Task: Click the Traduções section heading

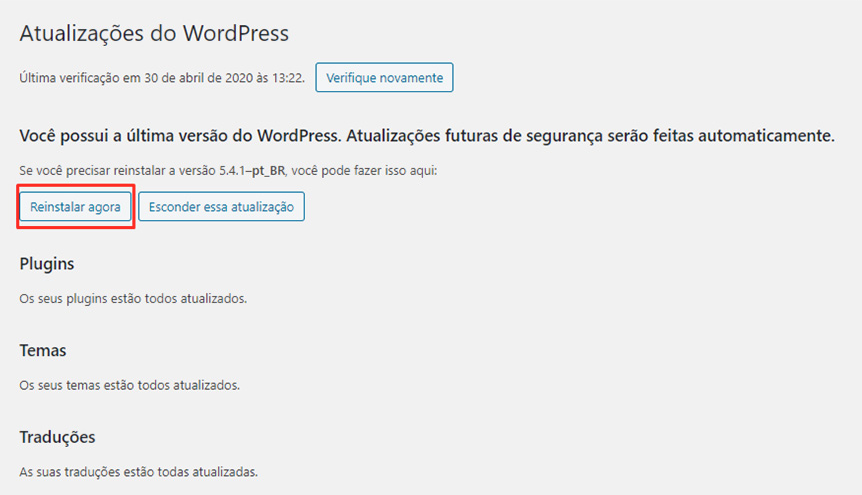Action: click(57, 437)
